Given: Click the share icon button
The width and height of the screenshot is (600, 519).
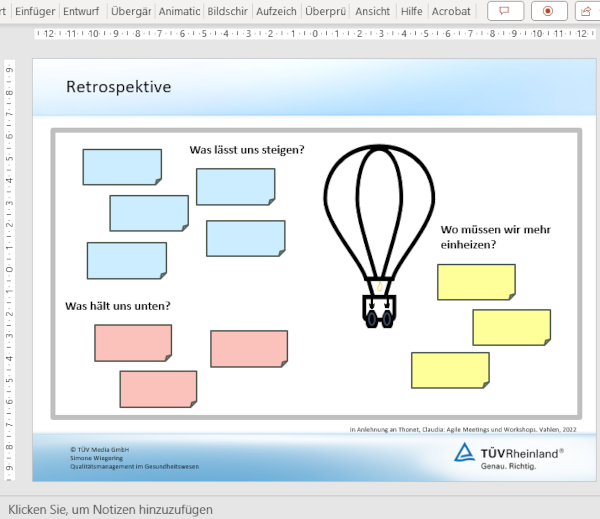Looking at the screenshot, I should 584,11.
